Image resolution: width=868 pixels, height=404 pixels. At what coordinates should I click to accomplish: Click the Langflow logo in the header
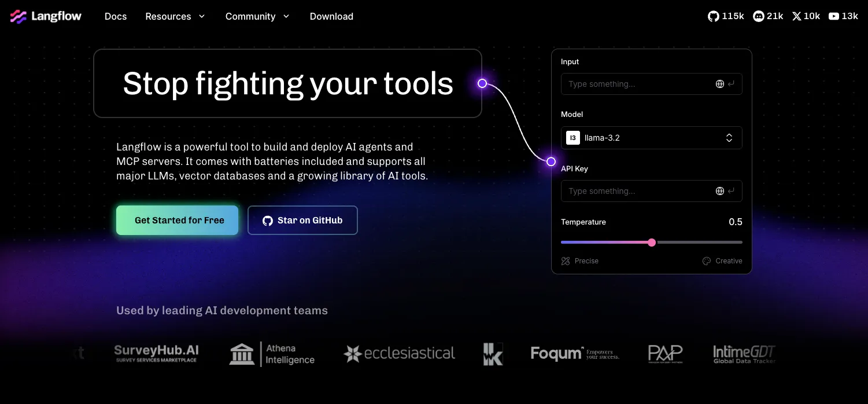click(x=46, y=16)
